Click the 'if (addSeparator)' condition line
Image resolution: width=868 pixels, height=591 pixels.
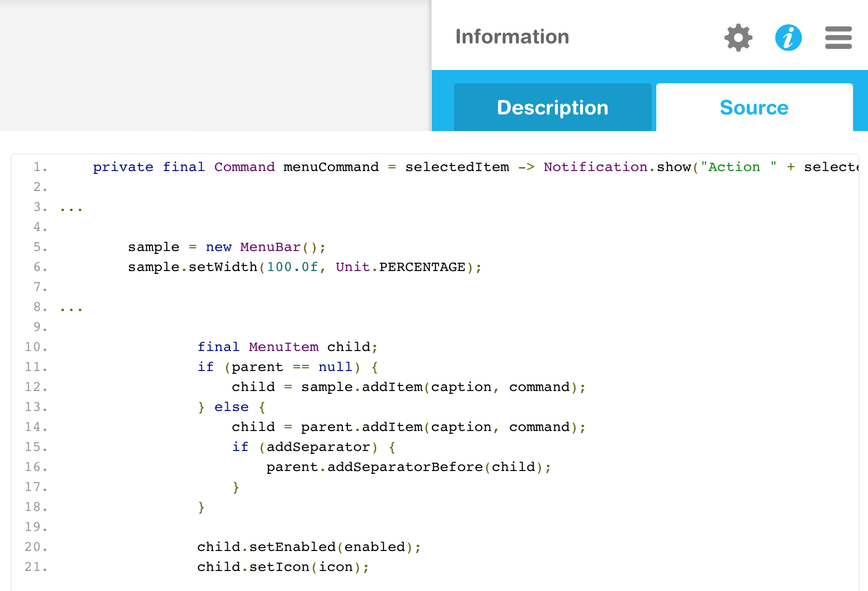[313, 447]
